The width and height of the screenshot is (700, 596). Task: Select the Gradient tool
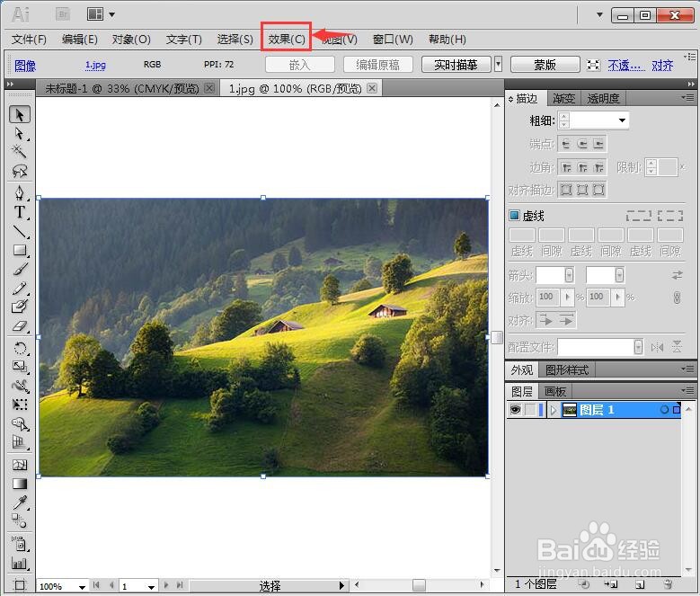(20, 484)
